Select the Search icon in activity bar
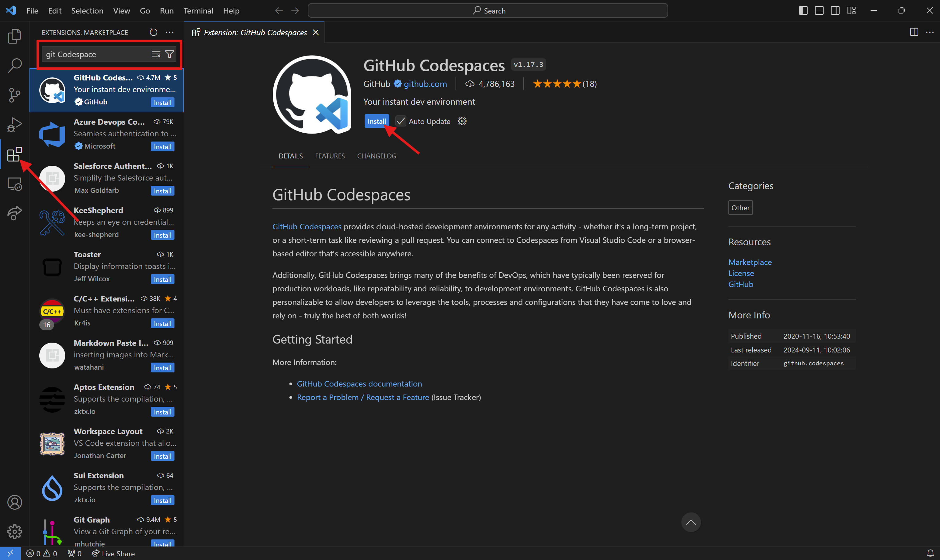The height and width of the screenshot is (560, 940). [x=14, y=65]
